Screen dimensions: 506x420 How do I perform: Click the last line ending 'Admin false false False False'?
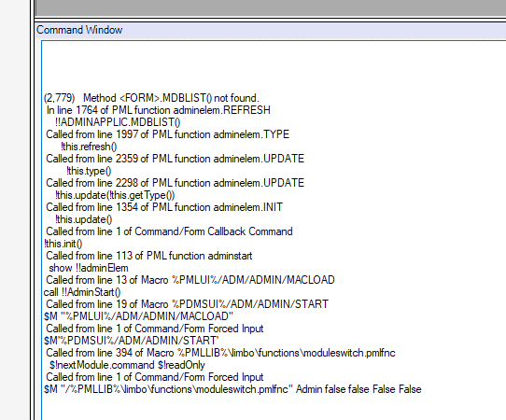coord(232,389)
